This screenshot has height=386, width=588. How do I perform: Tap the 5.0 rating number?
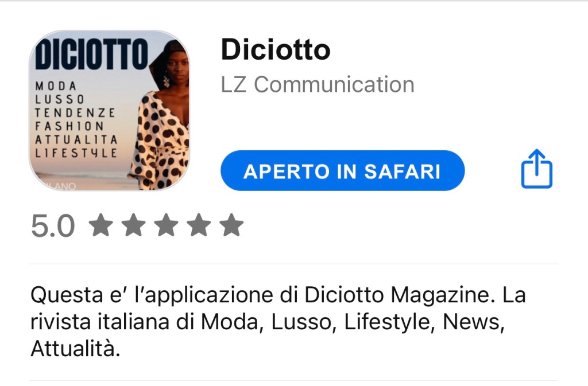point(53,226)
